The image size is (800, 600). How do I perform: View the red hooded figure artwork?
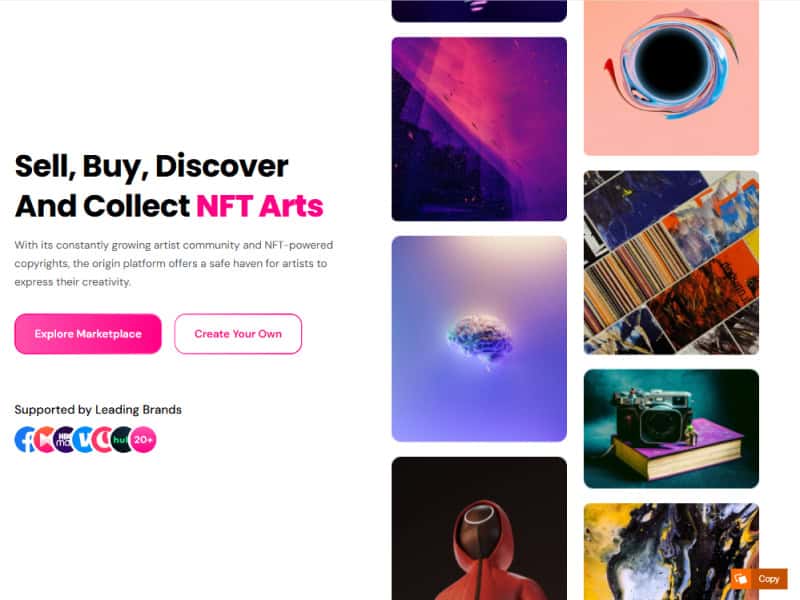[479, 529]
